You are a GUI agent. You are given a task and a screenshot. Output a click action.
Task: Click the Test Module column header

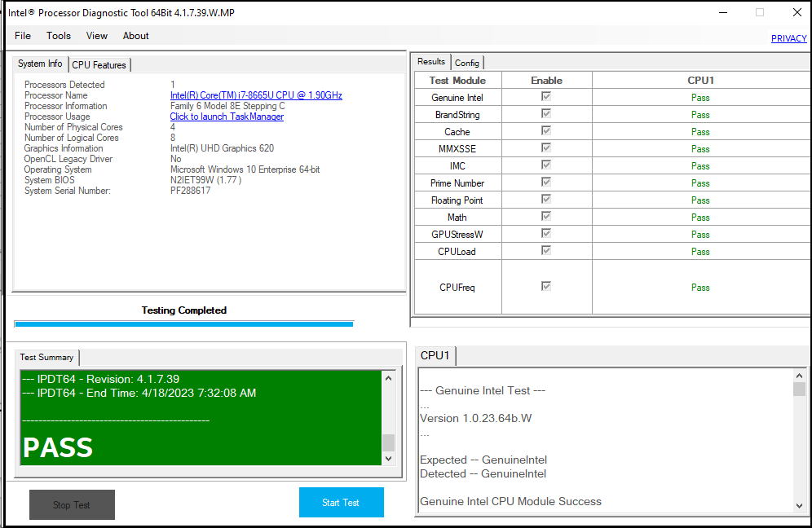pyautogui.click(x=458, y=80)
